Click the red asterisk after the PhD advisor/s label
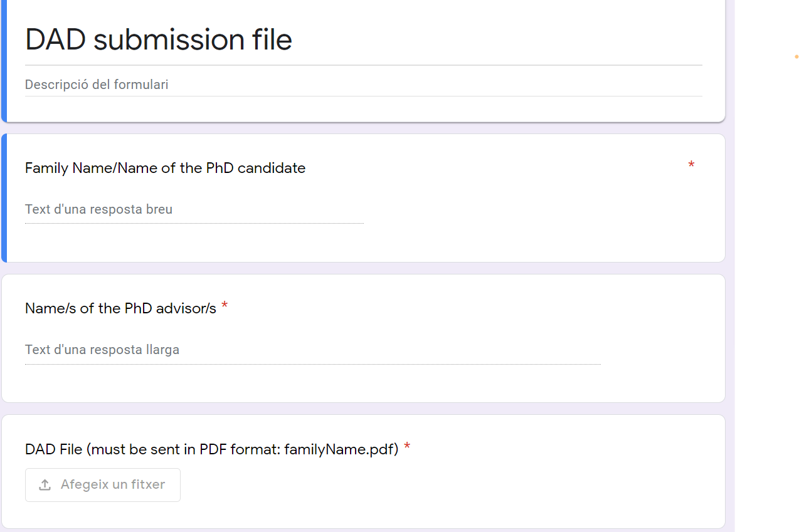799x532 pixels. (225, 306)
